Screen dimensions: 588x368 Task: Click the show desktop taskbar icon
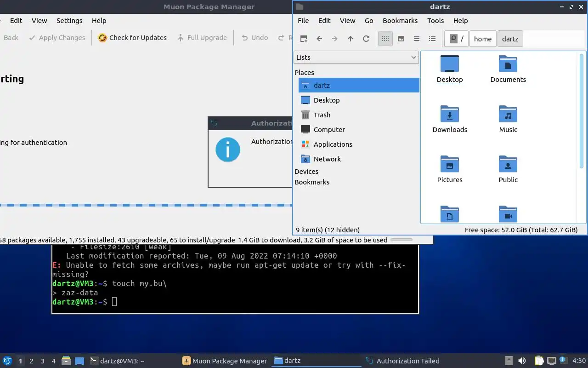click(x=79, y=361)
